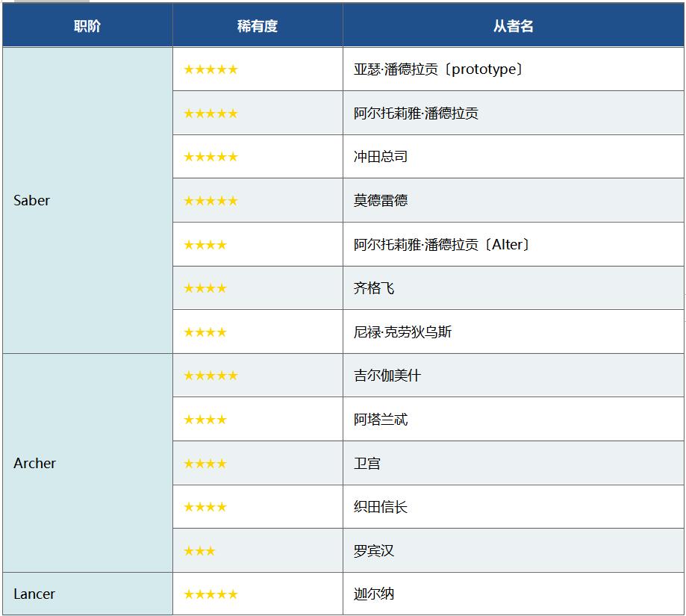Viewport: 686px width, 616px height.
Task: Click the 稀有度 column header
Action: click(258, 26)
